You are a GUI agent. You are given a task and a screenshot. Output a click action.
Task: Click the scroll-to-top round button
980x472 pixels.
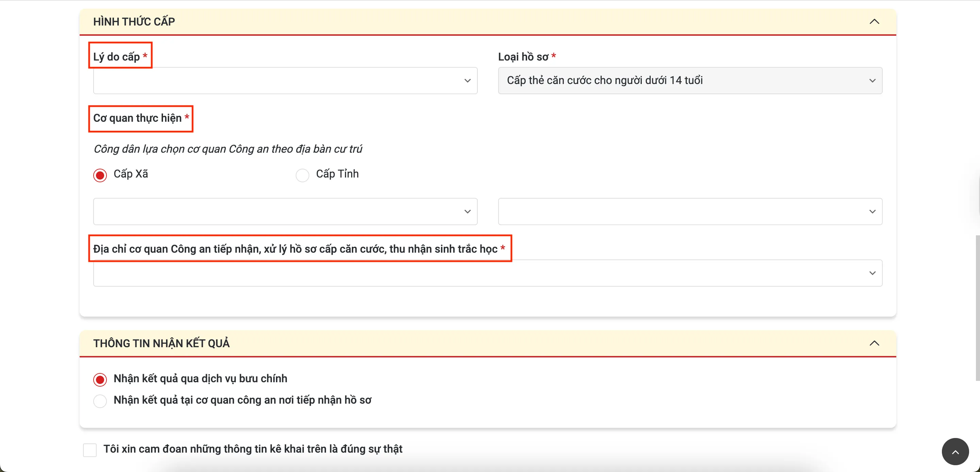tap(955, 452)
